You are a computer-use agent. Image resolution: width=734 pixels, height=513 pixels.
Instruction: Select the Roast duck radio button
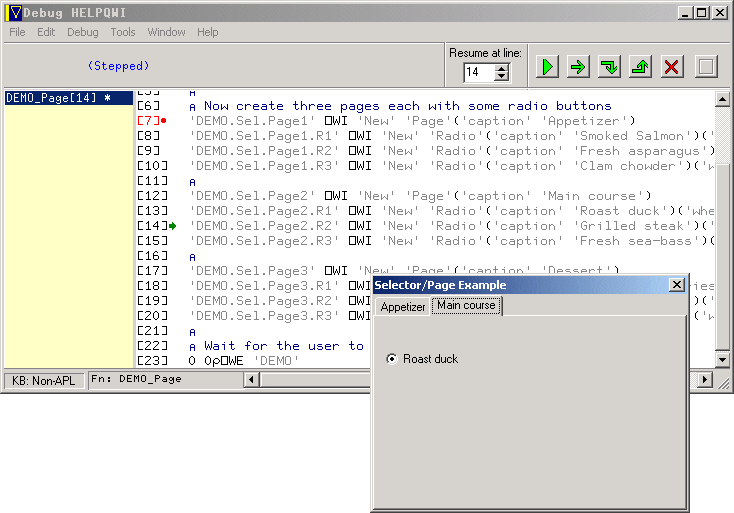coord(392,359)
